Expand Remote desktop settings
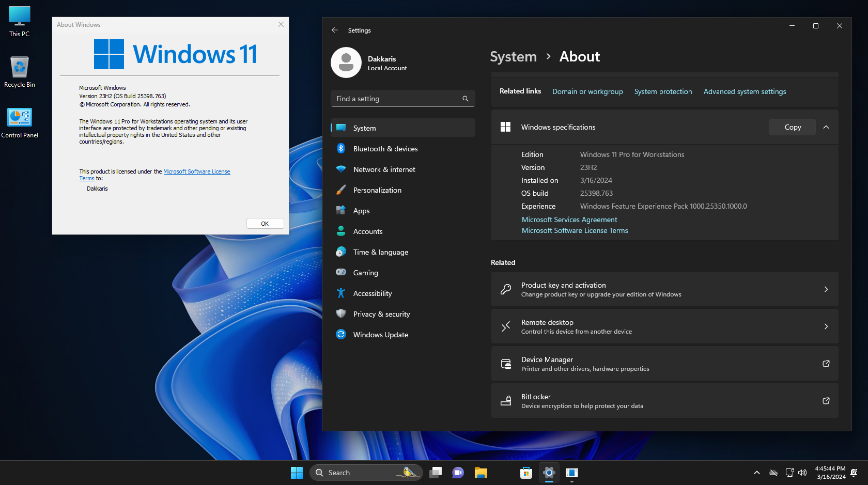This screenshot has width=868, height=485. point(664,326)
